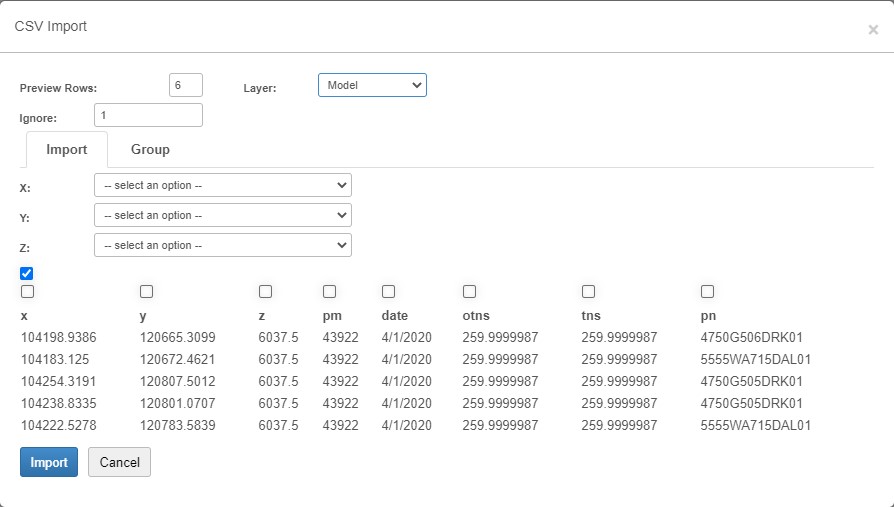Open the Layer dropdown showing Model

coord(372,85)
